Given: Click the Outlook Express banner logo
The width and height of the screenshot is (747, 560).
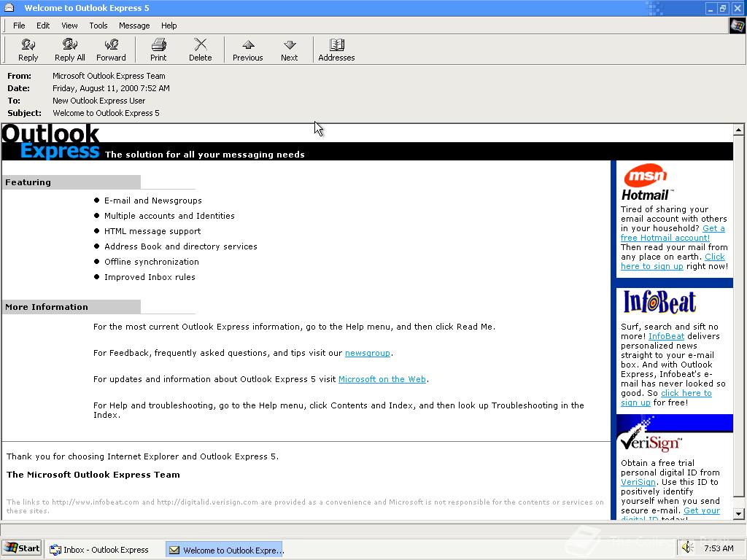Looking at the screenshot, I should [50, 142].
